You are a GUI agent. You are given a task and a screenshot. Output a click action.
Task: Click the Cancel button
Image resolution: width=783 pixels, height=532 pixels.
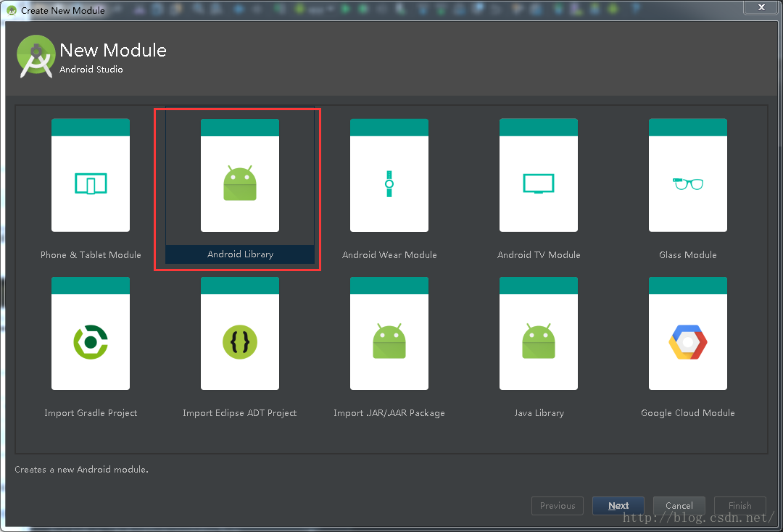679,506
